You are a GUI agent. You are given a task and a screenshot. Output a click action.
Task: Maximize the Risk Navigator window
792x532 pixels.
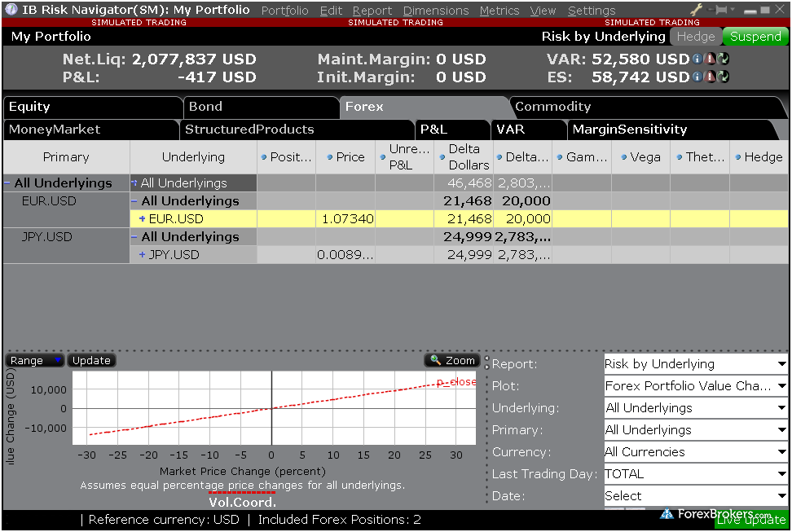(765, 10)
